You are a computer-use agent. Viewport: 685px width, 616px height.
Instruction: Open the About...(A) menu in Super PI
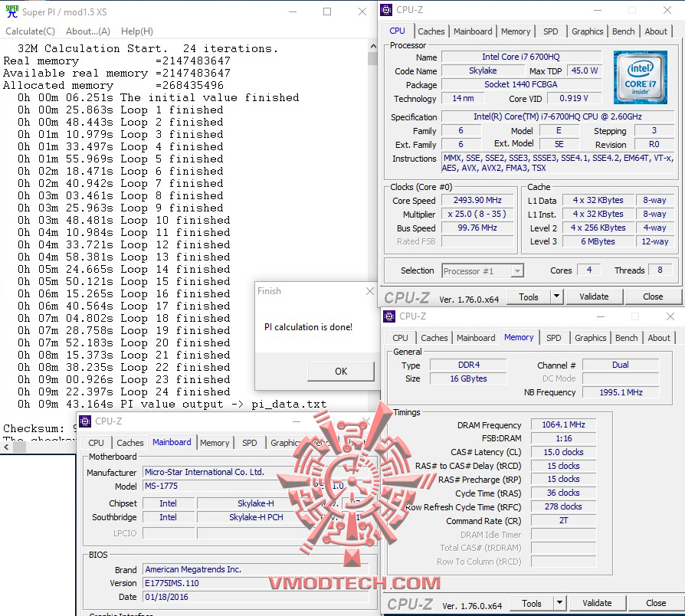tap(88, 31)
